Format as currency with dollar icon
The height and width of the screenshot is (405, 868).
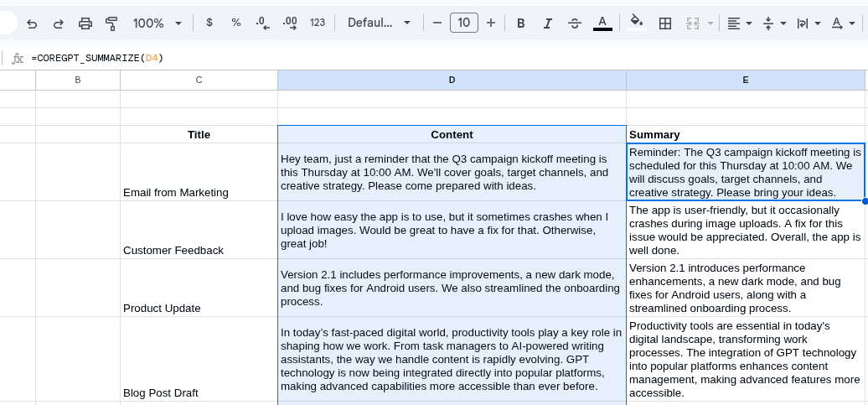pos(209,23)
